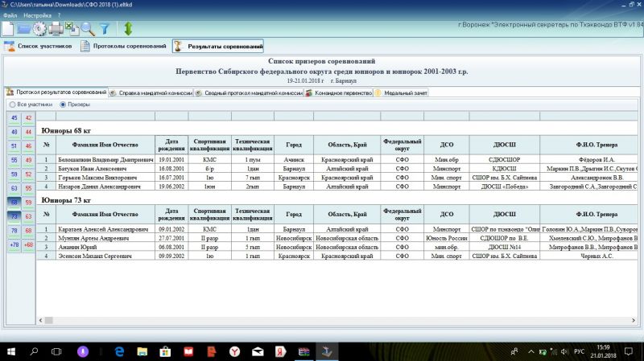Viewport: 644px width, 361px height.
Task: Export to Excel via the spreadsheet icon
Action: (72, 29)
